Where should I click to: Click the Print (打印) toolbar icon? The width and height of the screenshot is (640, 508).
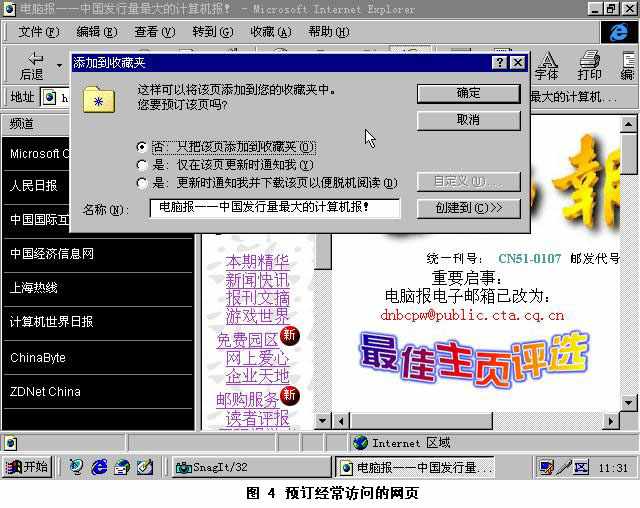[589, 66]
